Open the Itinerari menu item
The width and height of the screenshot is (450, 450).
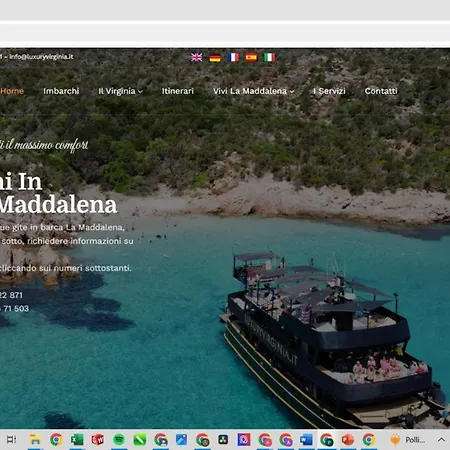[178, 91]
